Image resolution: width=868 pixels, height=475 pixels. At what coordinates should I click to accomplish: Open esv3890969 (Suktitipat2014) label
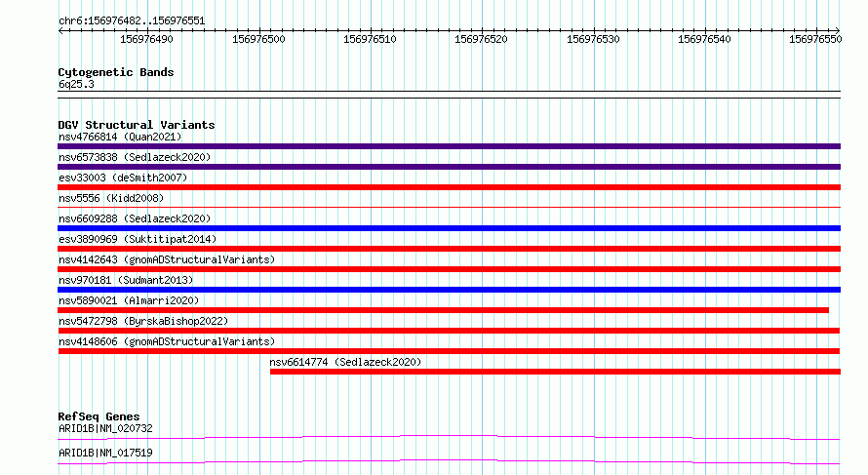click(x=138, y=239)
